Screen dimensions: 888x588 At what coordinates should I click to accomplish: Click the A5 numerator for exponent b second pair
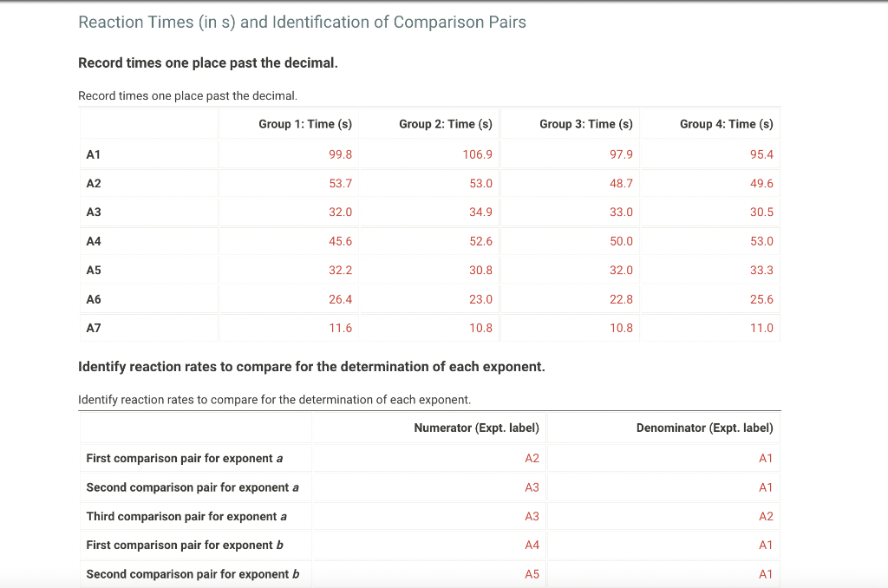(x=530, y=574)
